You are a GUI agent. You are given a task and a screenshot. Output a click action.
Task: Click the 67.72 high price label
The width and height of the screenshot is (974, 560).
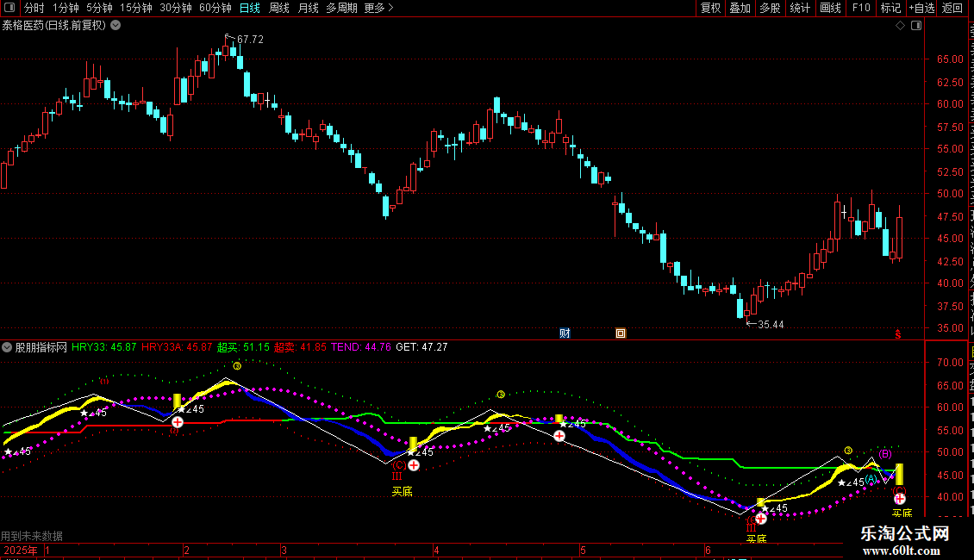250,39
